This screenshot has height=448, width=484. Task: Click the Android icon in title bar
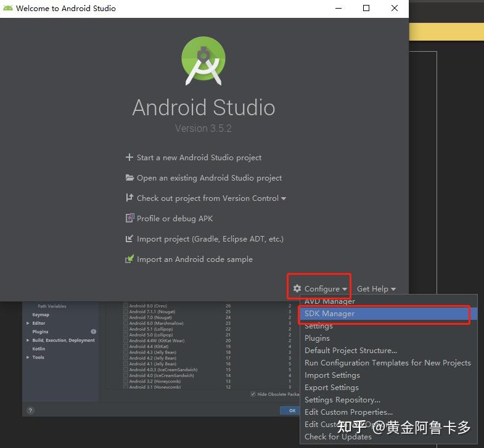[x=8, y=9]
